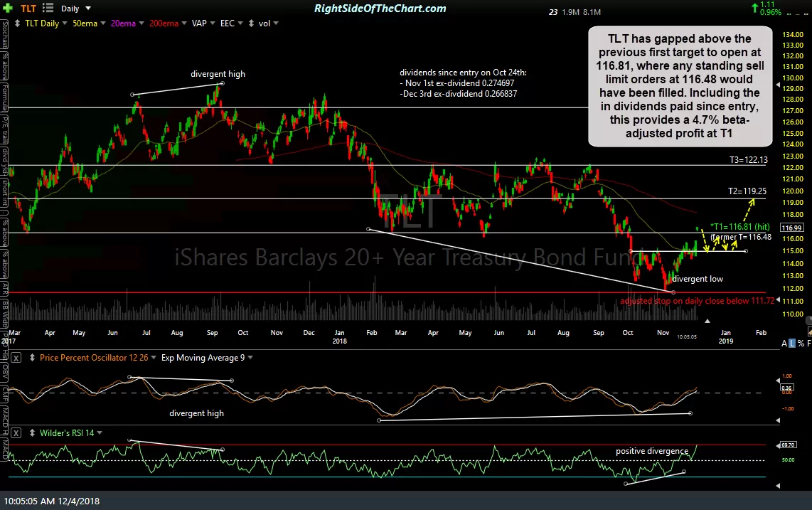Click the small triangle marker on time axis
Screen dimensions: 812x510
pos(707,322)
